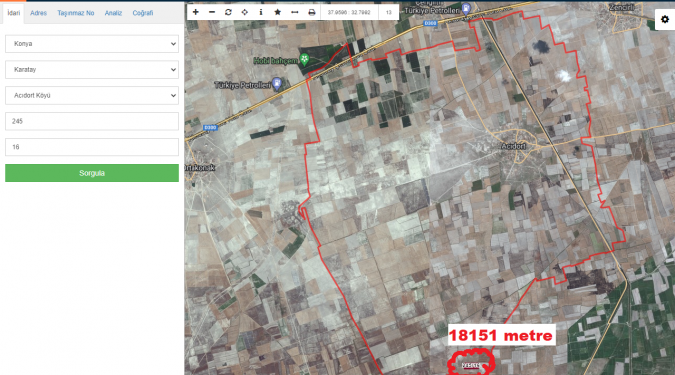
Task: Activate the locate crosshair tool
Action: pos(245,12)
